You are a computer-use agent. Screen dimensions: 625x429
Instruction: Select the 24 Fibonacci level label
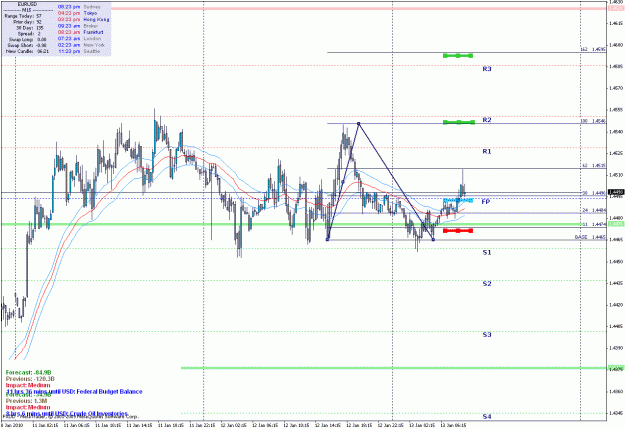pyautogui.click(x=594, y=210)
